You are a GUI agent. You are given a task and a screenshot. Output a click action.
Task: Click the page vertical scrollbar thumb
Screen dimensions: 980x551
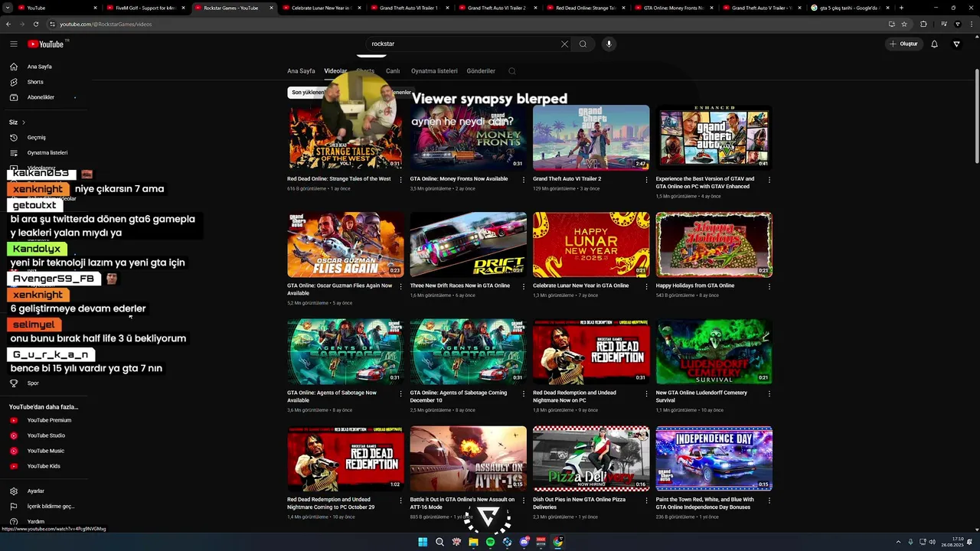click(976, 115)
